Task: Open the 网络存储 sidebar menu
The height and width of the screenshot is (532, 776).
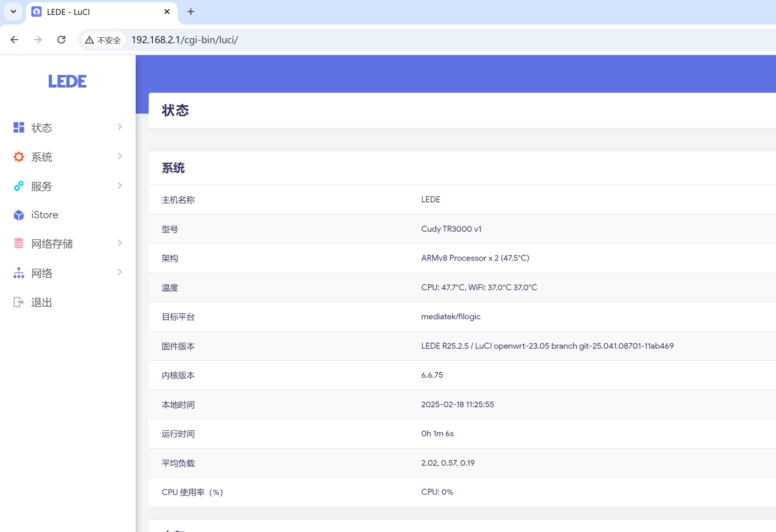Action: pyautogui.click(x=68, y=244)
